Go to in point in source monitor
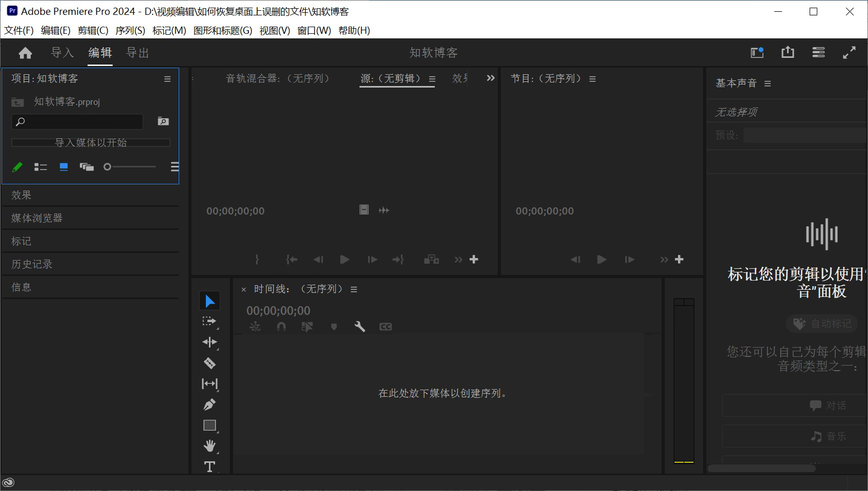This screenshot has height=491, width=868. pyautogui.click(x=291, y=260)
